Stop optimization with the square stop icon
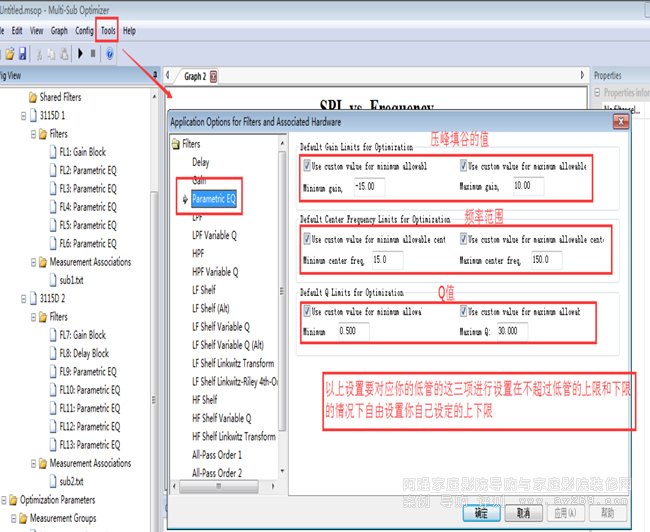The image size is (650, 532). 93,52
